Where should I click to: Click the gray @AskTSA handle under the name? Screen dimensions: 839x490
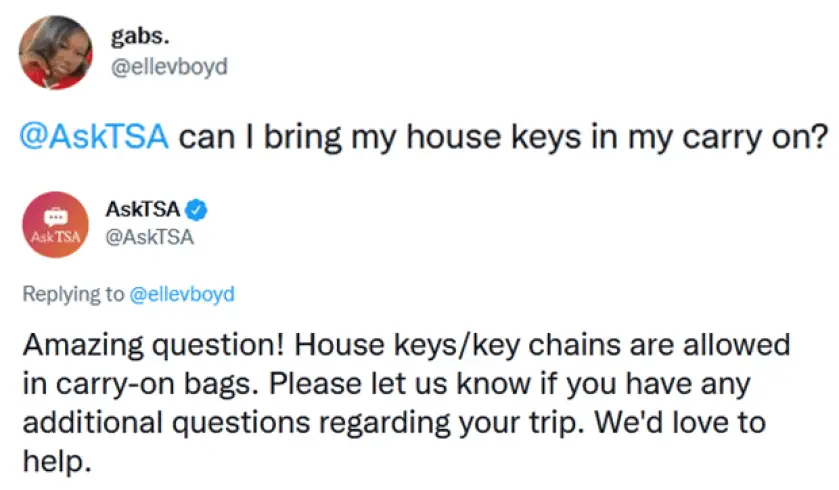pos(150,237)
